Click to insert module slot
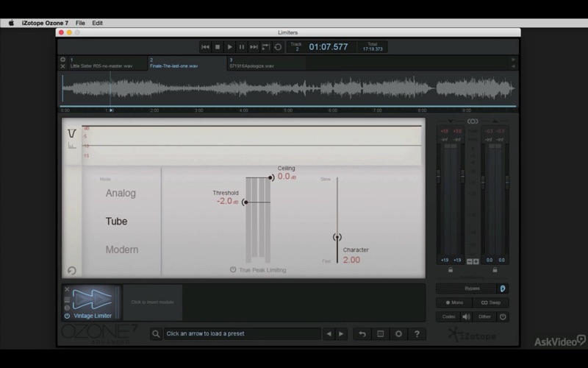The height and width of the screenshot is (368, 588). (x=152, y=302)
